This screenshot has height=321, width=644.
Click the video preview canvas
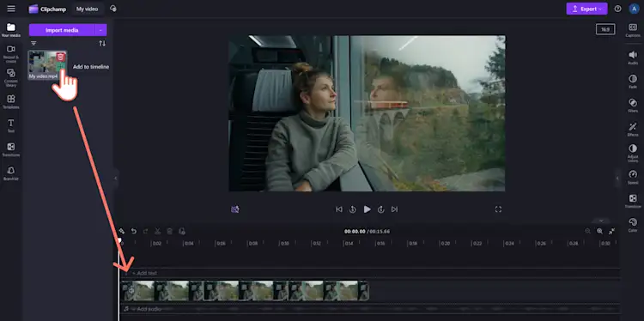pyautogui.click(x=367, y=113)
